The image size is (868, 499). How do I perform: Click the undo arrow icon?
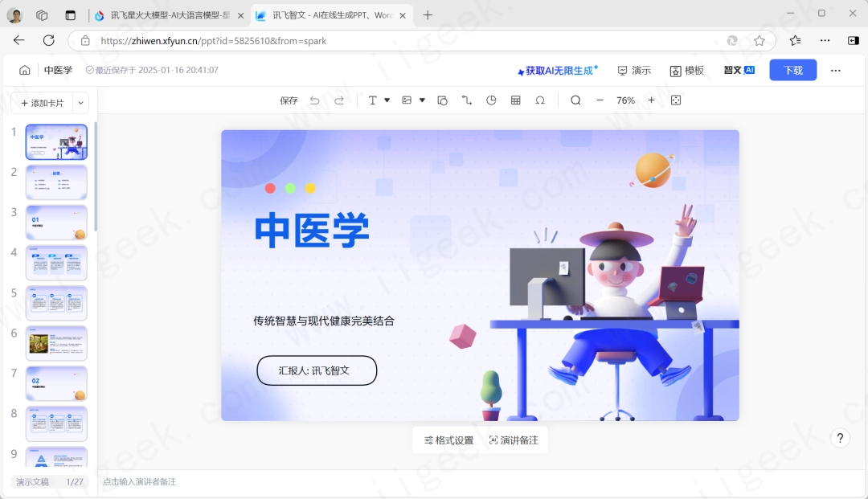coord(315,100)
